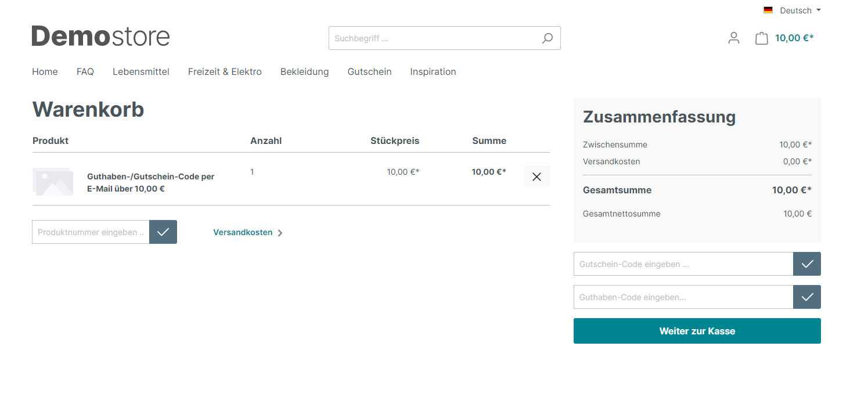The image size is (868, 393).
Task: Click the German flag icon
Action: (768, 10)
